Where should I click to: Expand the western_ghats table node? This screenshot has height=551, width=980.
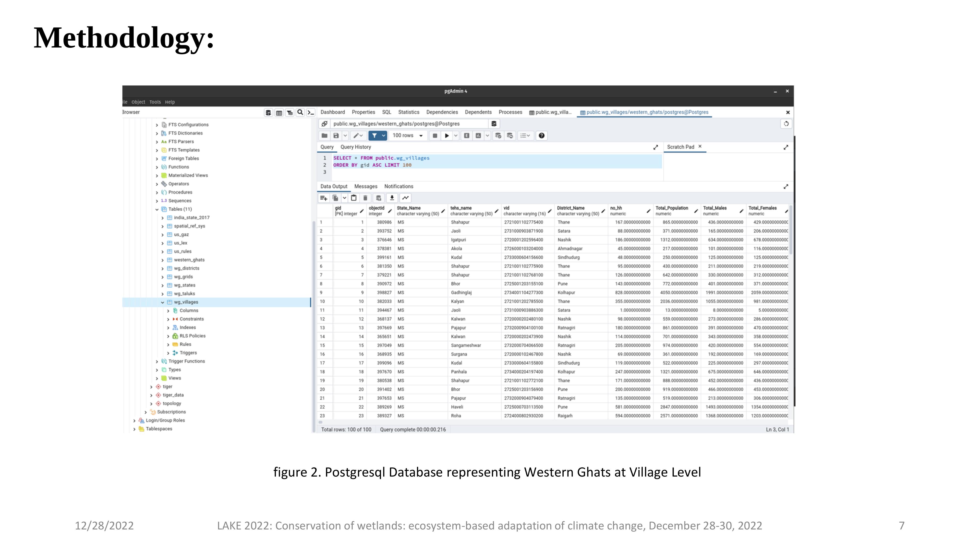[x=162, y=260]
